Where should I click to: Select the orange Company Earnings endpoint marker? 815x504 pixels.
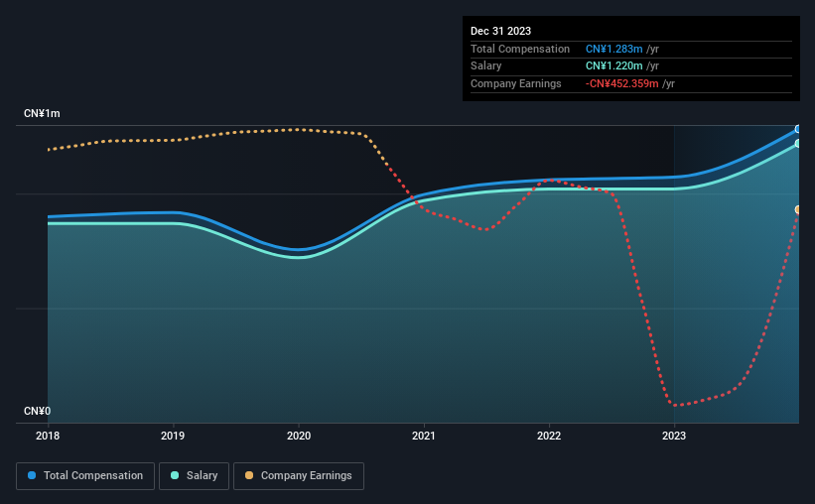pyautogui.click(x=798, y=210)
